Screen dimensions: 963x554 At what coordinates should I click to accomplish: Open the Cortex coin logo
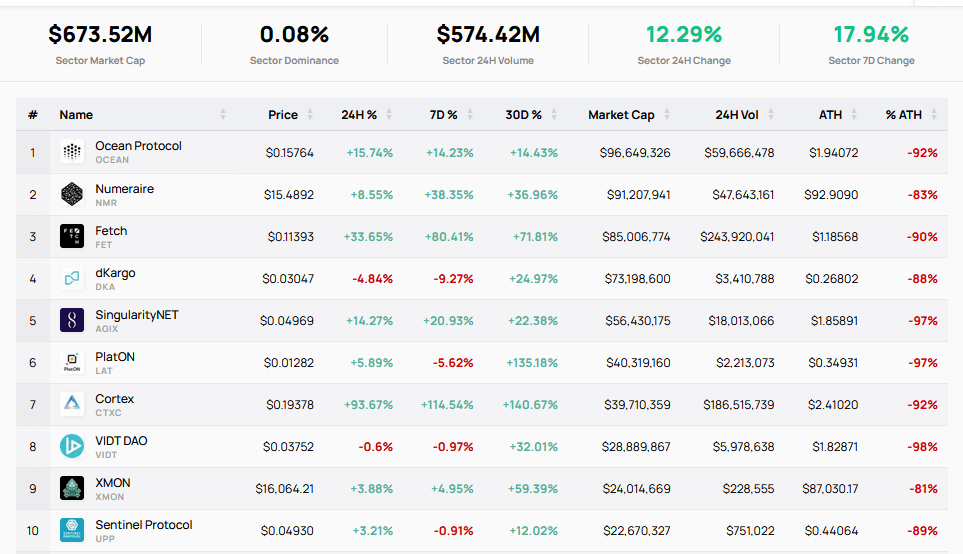coord(72,404)
